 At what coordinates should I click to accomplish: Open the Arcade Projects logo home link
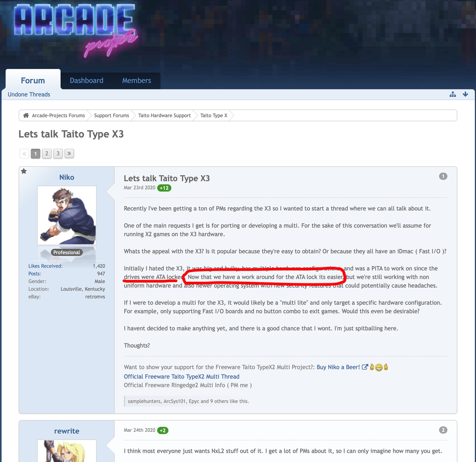(x=75, y=31)
